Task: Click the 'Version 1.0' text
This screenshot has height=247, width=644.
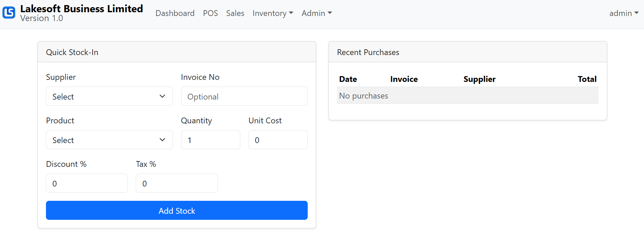Action: coord(42,18)
